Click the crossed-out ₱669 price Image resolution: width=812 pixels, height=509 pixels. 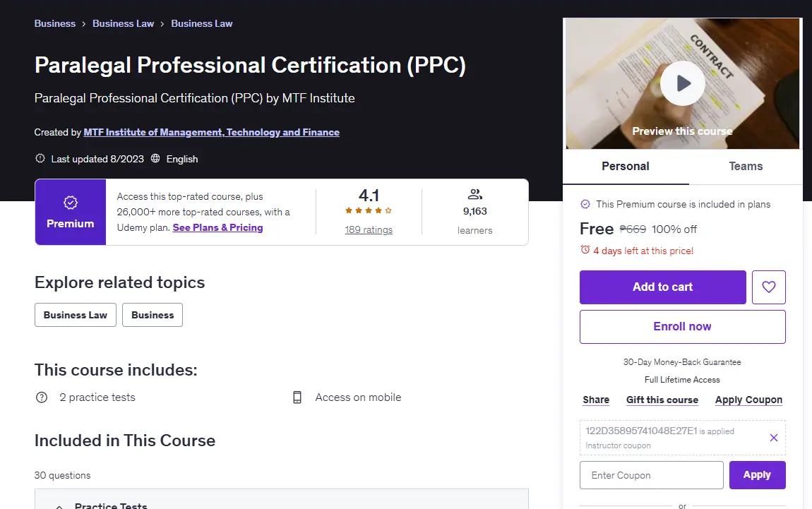tap(633, 229)
